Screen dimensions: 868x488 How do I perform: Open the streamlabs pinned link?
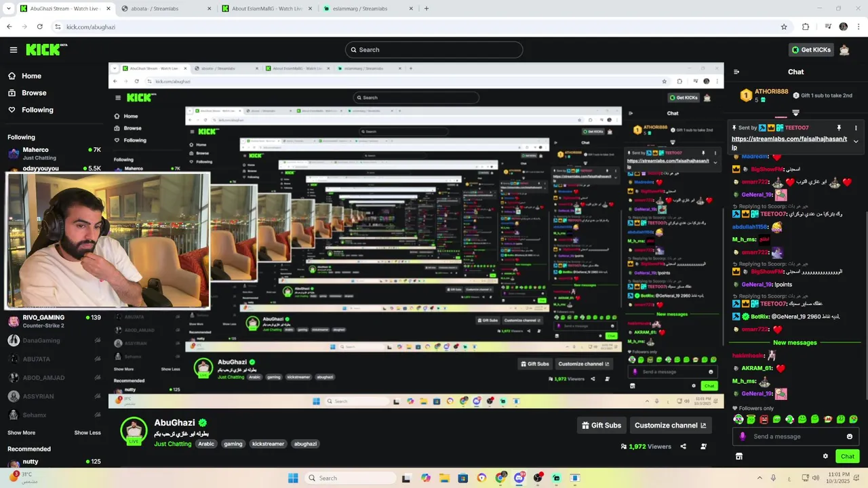click(x=789, y=143)
